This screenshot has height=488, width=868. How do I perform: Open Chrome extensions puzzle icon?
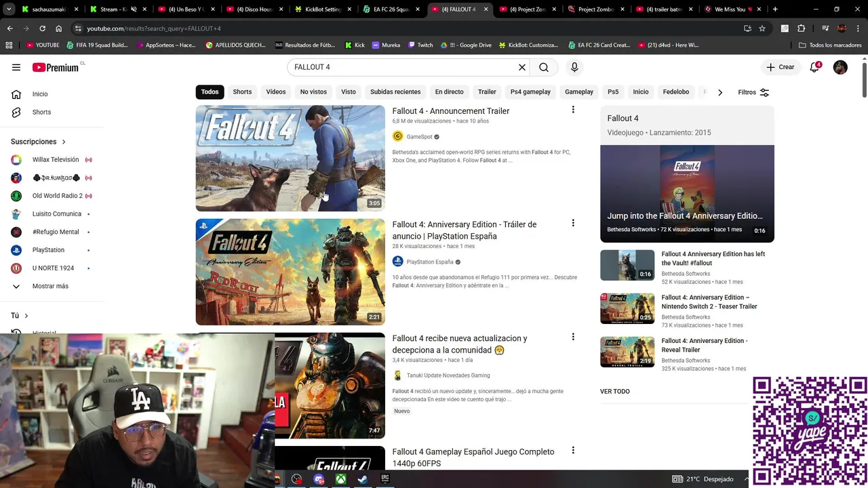[802, 28]
